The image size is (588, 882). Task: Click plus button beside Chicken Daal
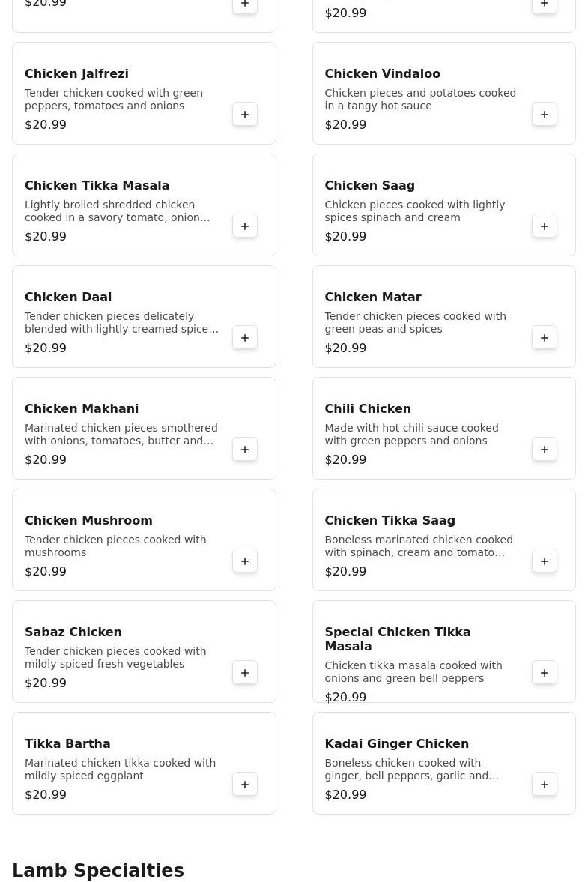tap(245, 338)
